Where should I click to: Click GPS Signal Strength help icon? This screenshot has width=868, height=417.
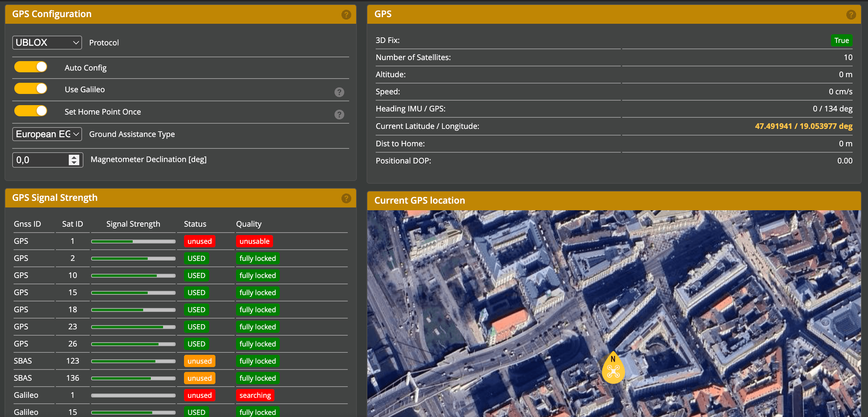[x=346, y=198]
